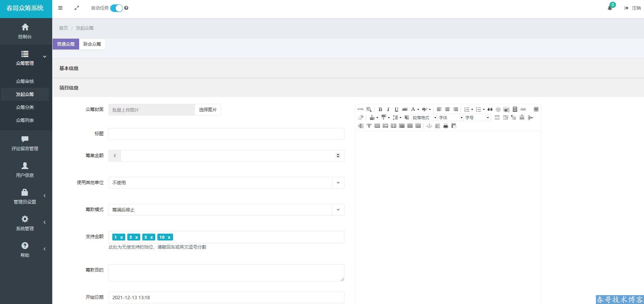Click the underline icon in editor toolbar

pyautogui.click(x=396, y=109)
